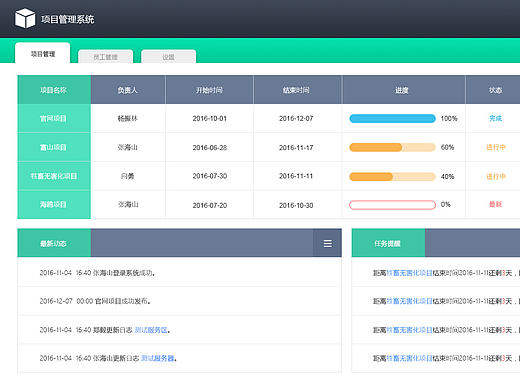Click end date 2016-10-30

pos(296,205)
